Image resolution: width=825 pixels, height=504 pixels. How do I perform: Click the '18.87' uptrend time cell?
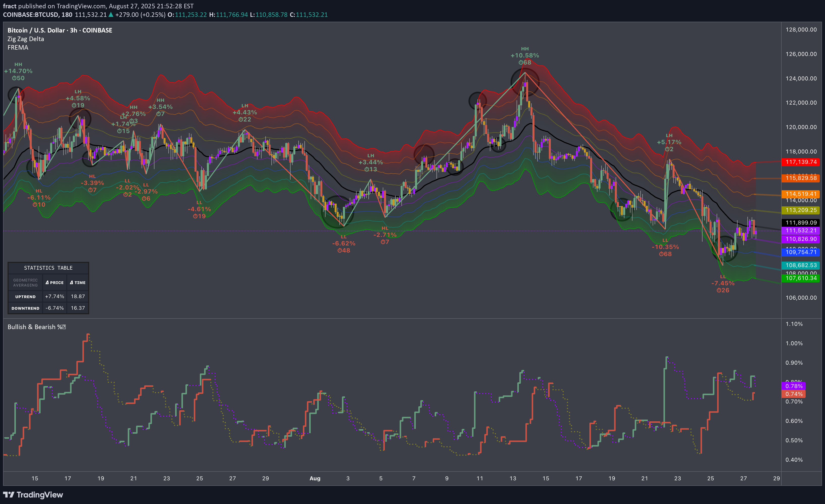(x=78, y=297)
